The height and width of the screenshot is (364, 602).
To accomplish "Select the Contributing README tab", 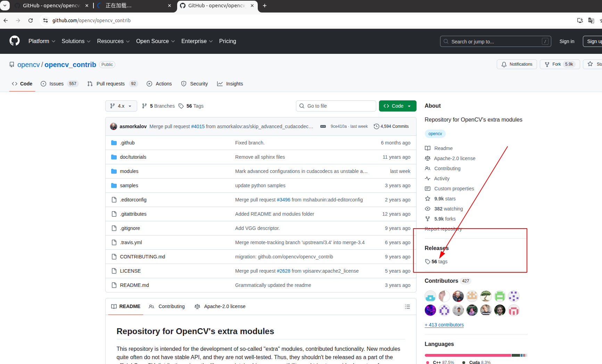I will (167, 306).
